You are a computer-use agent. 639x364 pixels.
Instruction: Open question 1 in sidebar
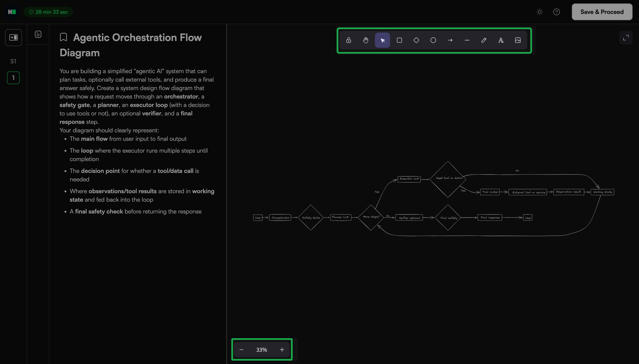point(13,78)
